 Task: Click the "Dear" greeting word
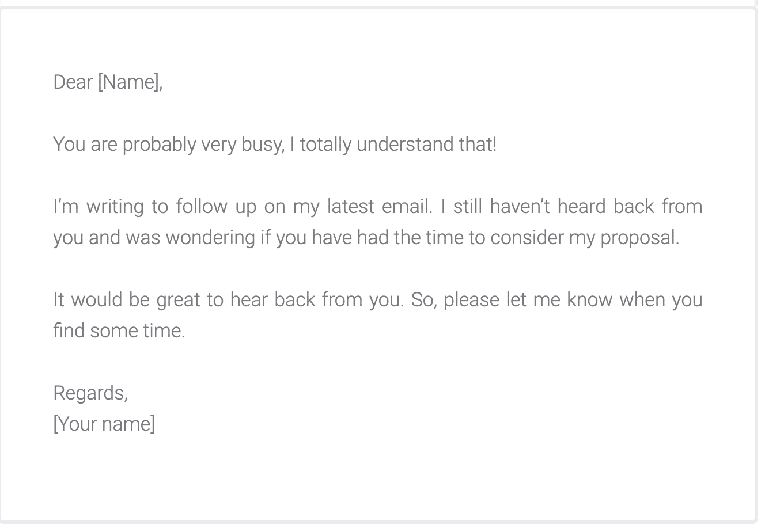click(x=73, y=82)
